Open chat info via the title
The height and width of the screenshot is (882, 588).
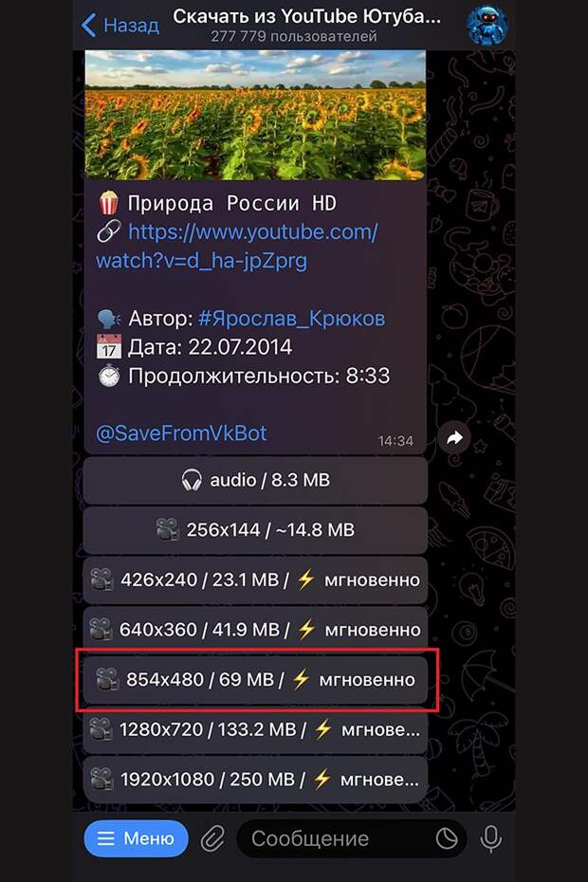[307, 25]
